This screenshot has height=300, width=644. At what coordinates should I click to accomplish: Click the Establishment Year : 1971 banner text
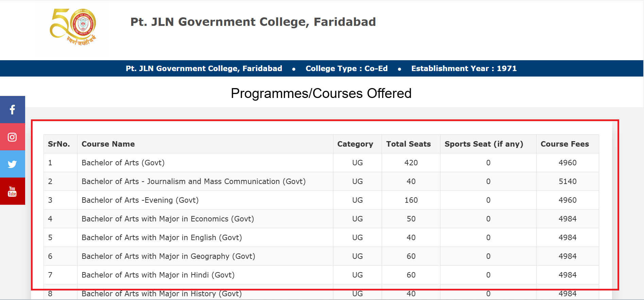464,68
